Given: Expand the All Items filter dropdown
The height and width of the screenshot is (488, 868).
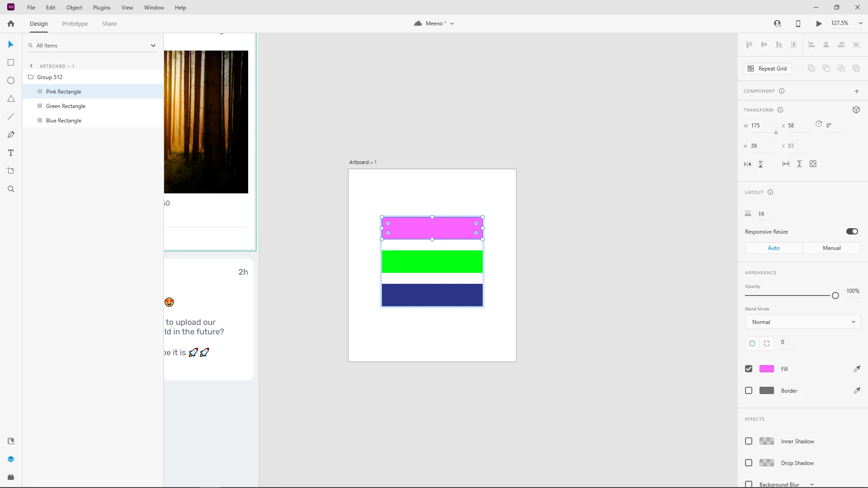Looking at the screenshot, I should tap(153, 45).
